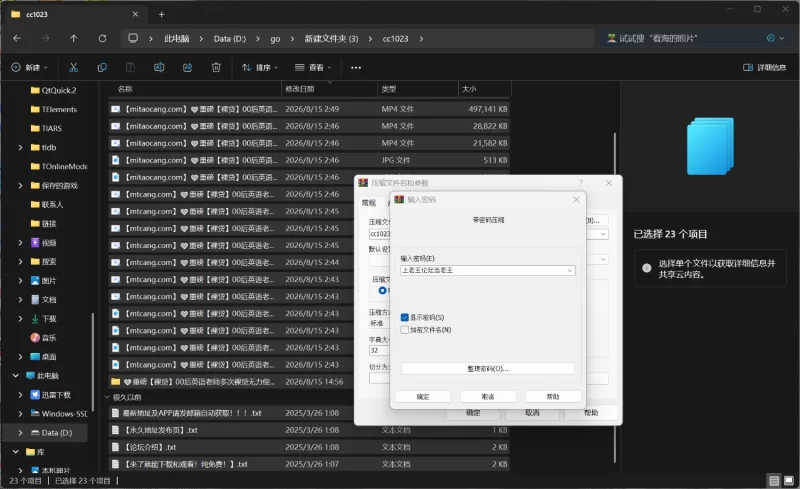Click the 整理密码(O)... button

(x=488, y=369)
